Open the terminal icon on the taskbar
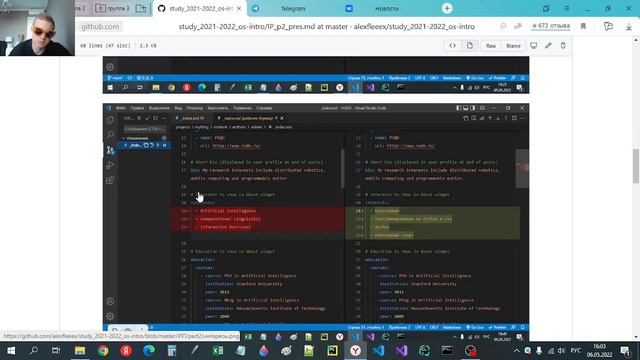The image size is (640, 360). [x=447, y=351]
